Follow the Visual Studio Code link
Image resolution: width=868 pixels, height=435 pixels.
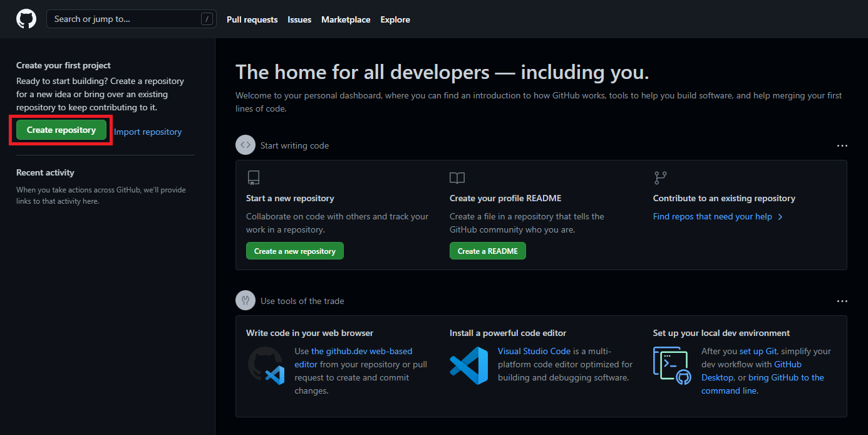click(x=534, y=351)
